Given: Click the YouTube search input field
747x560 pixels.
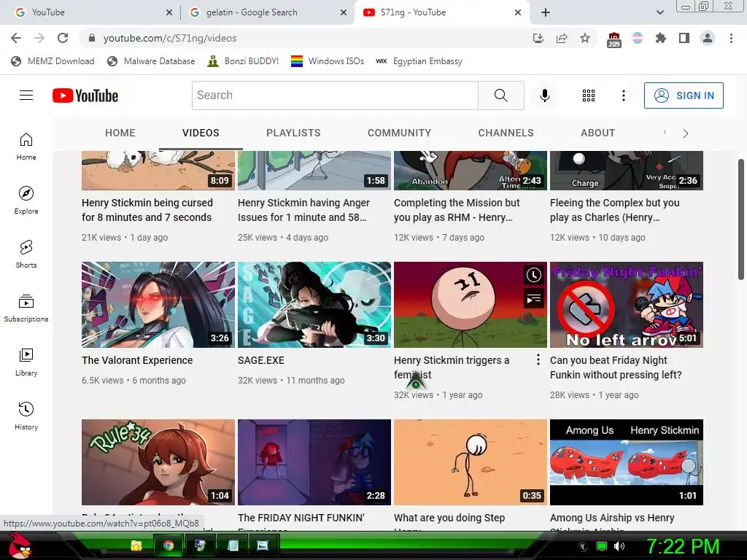Looking at the screenshot, I should pos(335,96).
